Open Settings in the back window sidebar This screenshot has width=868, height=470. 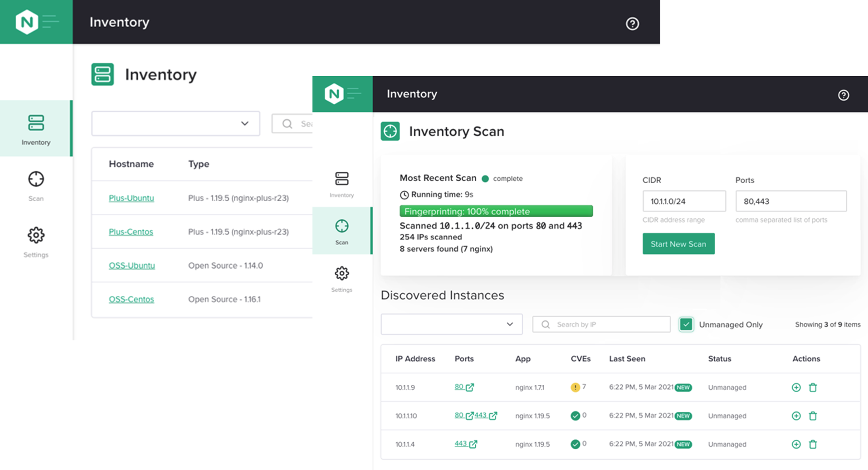point(36,242)
